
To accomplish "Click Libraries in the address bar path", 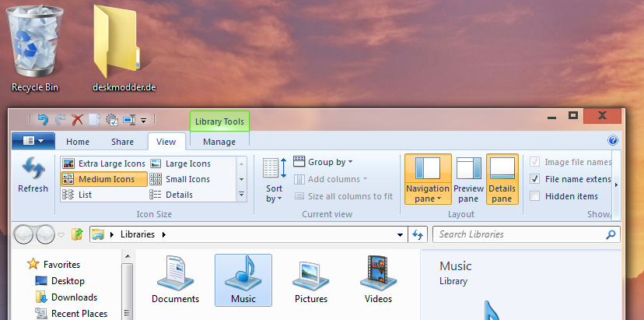I will [x=138, y=234].
